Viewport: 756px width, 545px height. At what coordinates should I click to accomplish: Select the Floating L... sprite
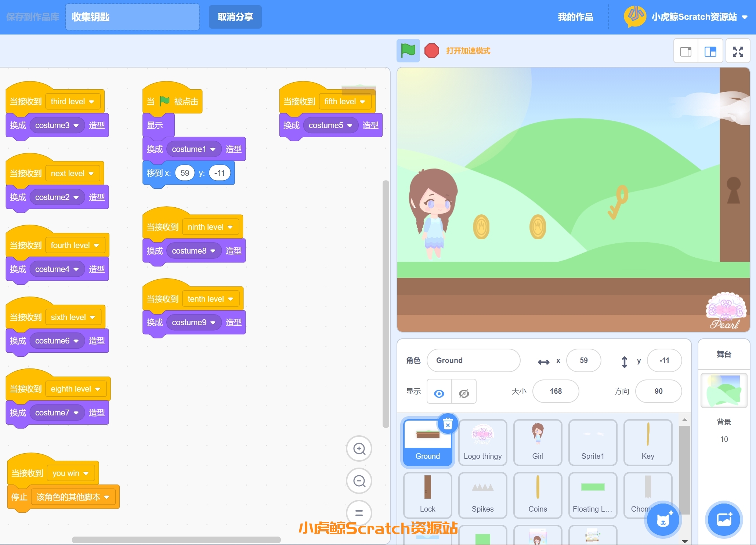tap(593, 495)
